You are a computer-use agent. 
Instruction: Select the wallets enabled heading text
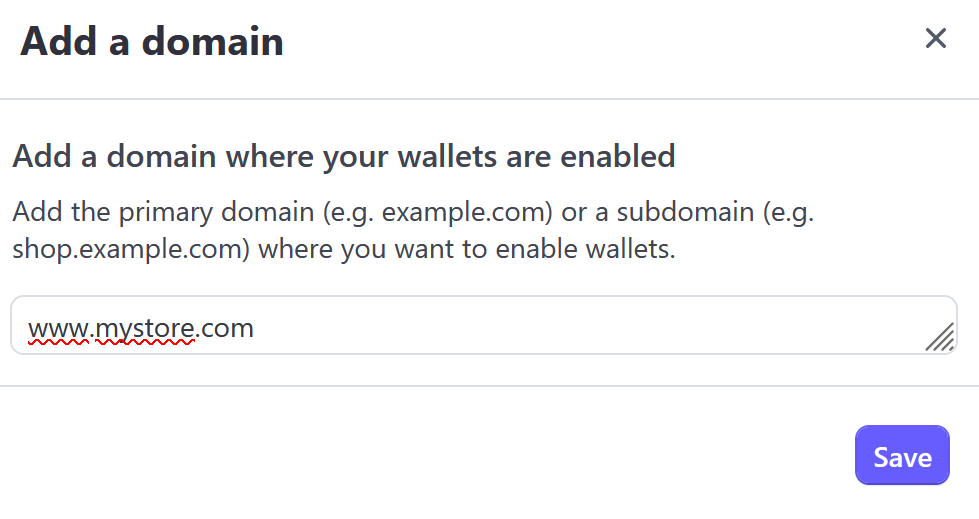[x=343, y=156]
